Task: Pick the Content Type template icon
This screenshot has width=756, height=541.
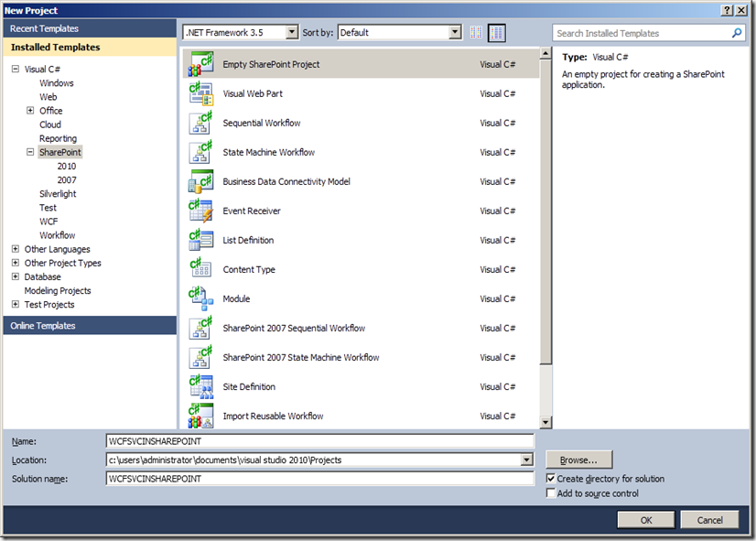Action: point(200,269)
